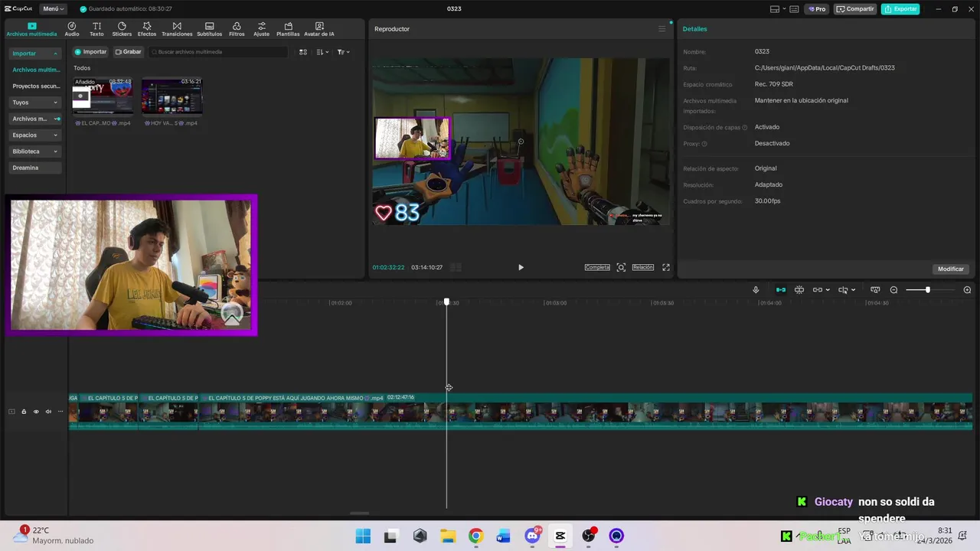Click the Compartir button
980x551 pixels.
tap(855, 9)
